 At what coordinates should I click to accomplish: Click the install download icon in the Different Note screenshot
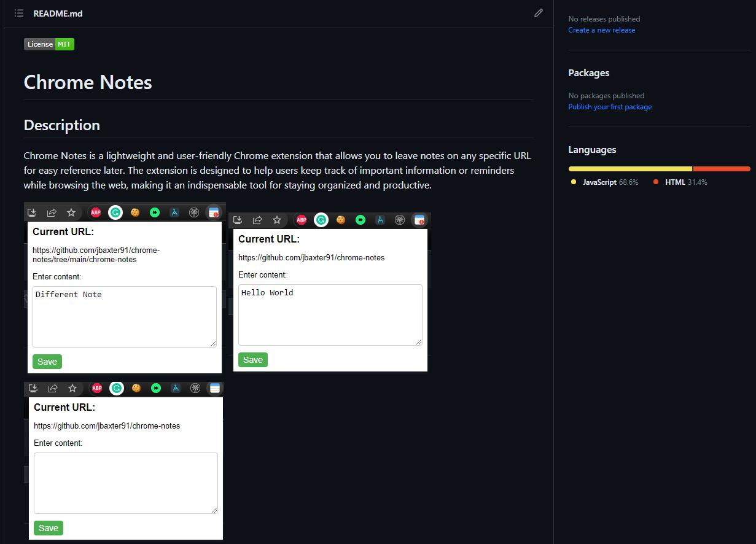[33, 212]
